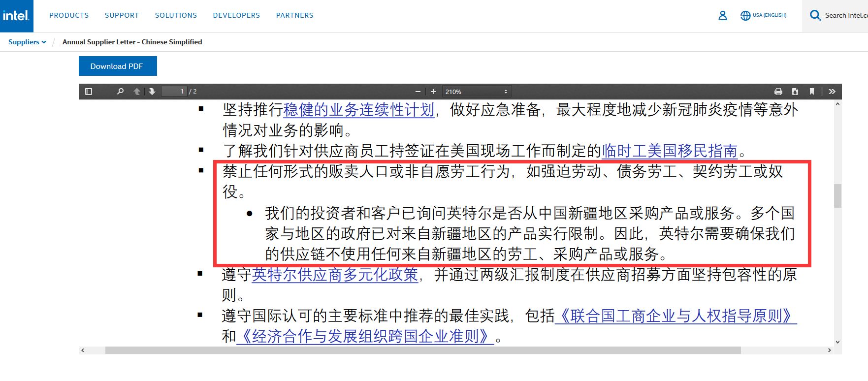Save the PDF using toolbar download icon
868x381 pixels.
(795, 92)
